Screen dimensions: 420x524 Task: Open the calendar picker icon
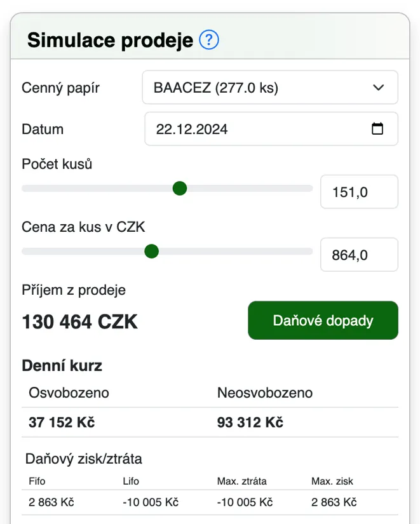tap(377, 129)
